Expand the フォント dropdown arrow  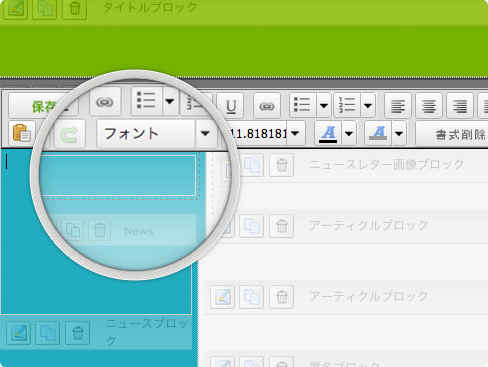(x=205, y=134)
